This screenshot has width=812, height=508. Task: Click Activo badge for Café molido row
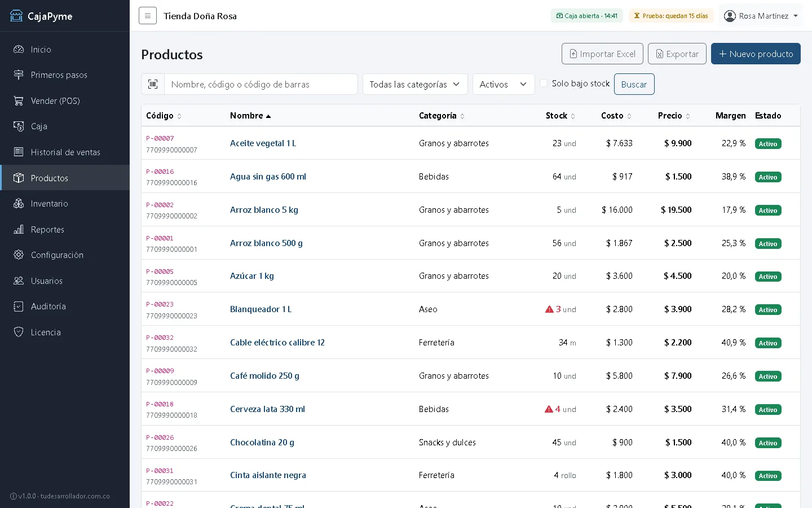768,376
